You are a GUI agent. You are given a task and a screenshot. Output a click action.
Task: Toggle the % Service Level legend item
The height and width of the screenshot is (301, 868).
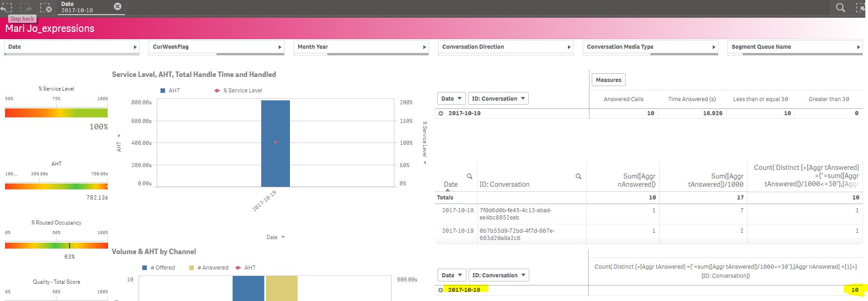[238, 91]
